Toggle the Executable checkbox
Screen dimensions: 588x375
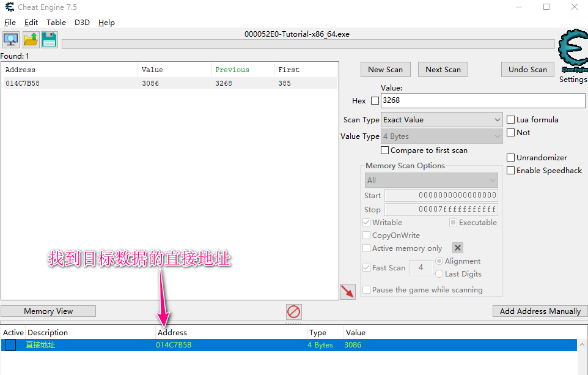pyautogui.click(x=453, y=223)
